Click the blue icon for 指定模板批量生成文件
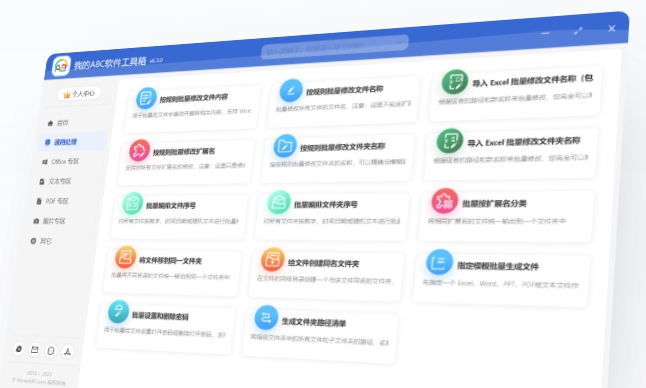 pos(439,262)
